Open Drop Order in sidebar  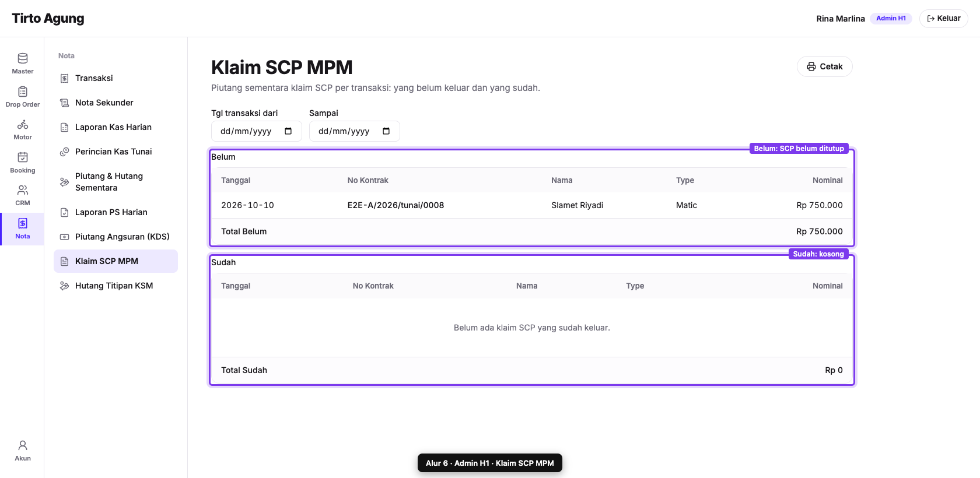pos(22,97)
